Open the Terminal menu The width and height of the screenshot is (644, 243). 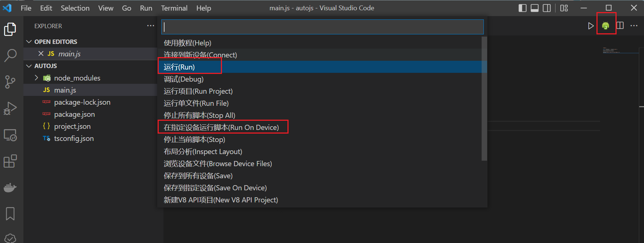pyautogui.click(x=174, y=8)
